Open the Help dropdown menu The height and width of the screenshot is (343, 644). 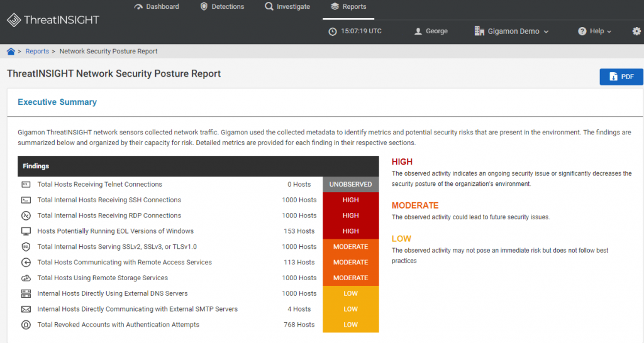coord(595,31)
